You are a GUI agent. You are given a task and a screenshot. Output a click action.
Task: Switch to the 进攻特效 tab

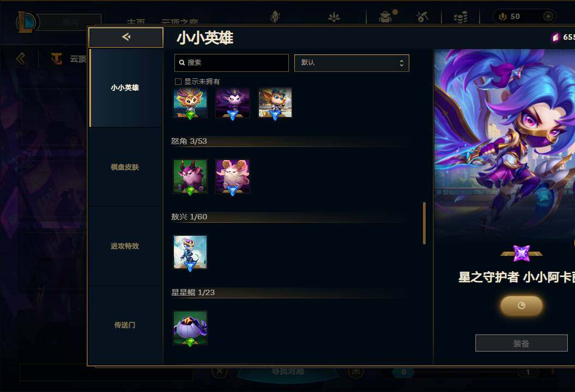[x=125, y=246]
